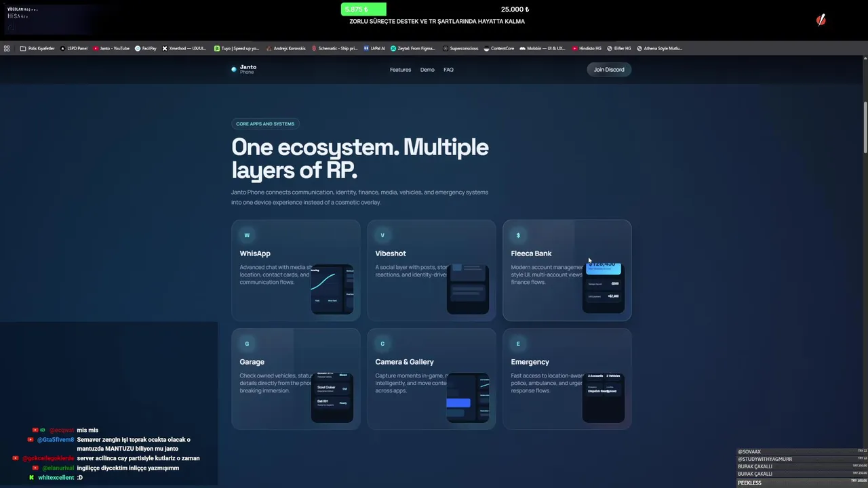Viewport: 868px width, 488px height.
Task: Open the Elifler HG bookmark
Action: [x=619, y=48]
